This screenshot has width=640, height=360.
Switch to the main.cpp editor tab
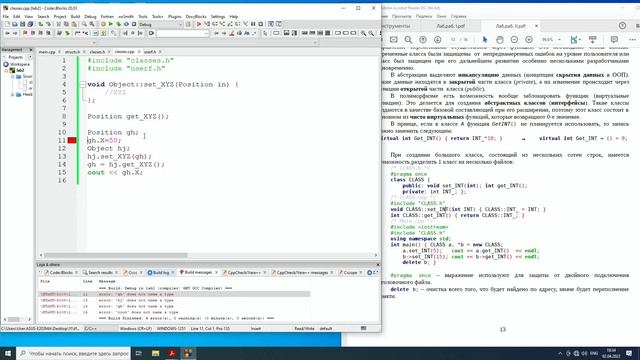[x=47, y=52]
